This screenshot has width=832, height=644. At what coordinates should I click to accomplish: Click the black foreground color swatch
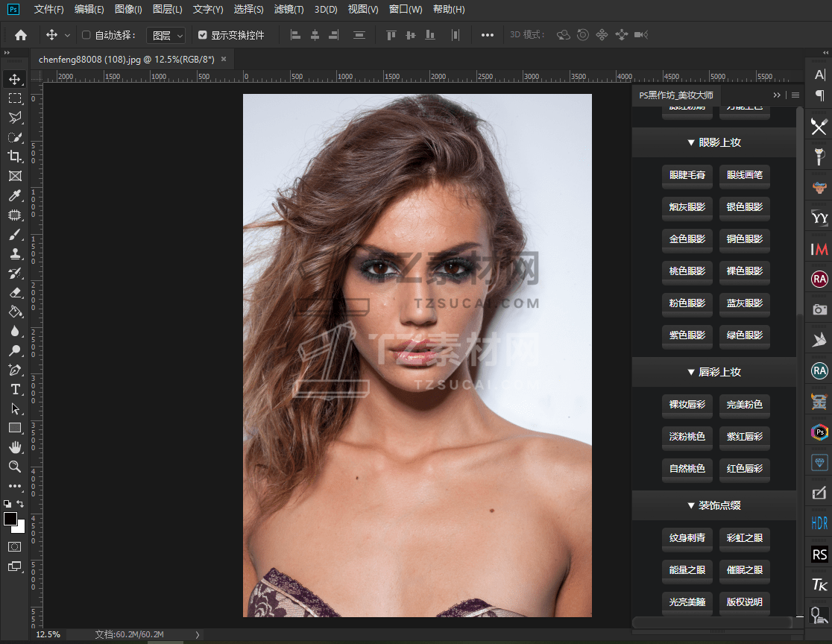click(x=10, y=519)
